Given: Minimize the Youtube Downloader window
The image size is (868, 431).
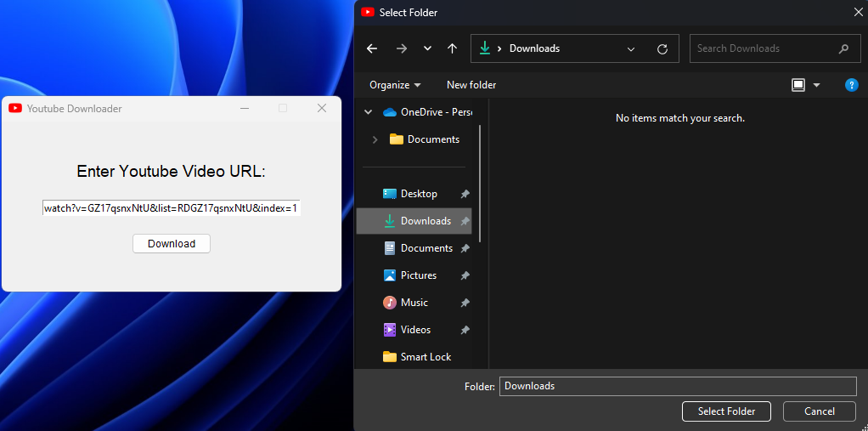Looking at the screenshot, I should point(244,109).
